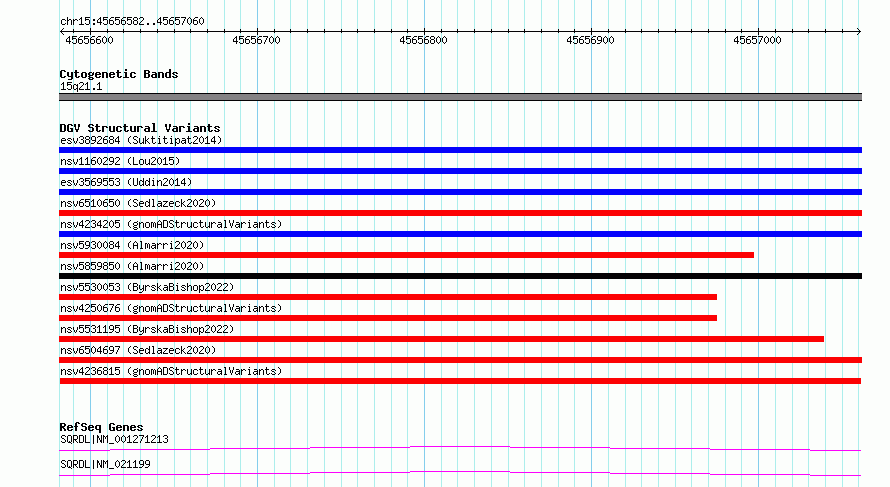Image resolution: width=890 pixels, height=487 pixels.
Task: Select the blue bar for nsv4234205
Action: click(460, 234)
